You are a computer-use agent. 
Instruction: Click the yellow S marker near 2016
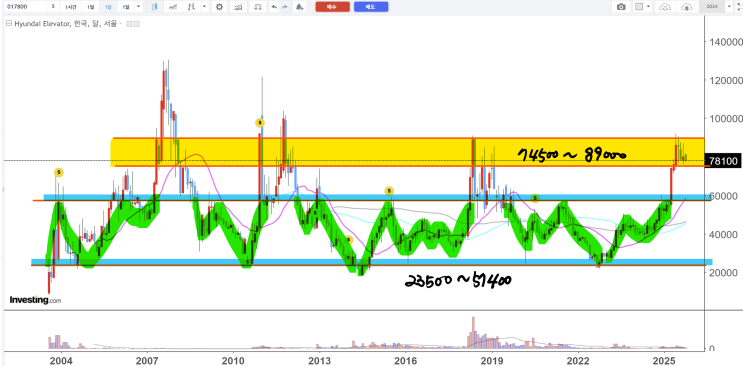tap(389, 191)
